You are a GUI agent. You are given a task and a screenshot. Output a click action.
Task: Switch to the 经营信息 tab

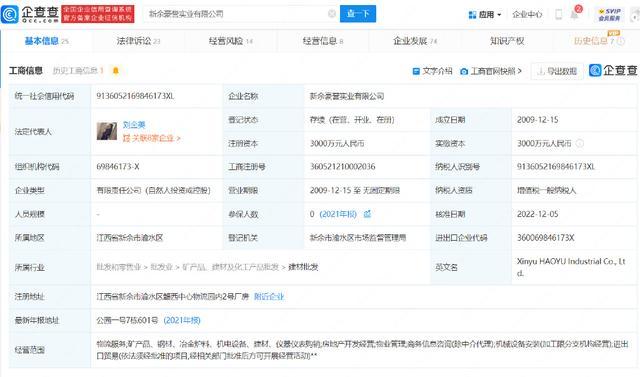323,41
